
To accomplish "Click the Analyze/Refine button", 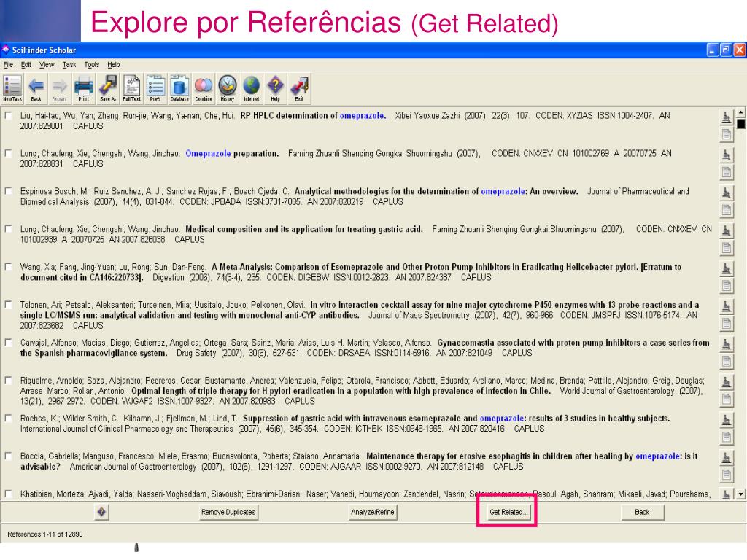I will (373, 513).
